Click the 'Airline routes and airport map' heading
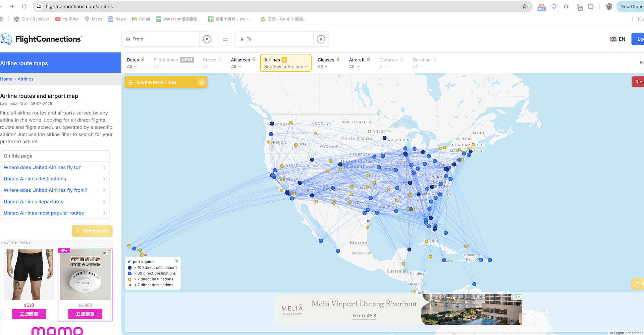 tap(39, 96)
